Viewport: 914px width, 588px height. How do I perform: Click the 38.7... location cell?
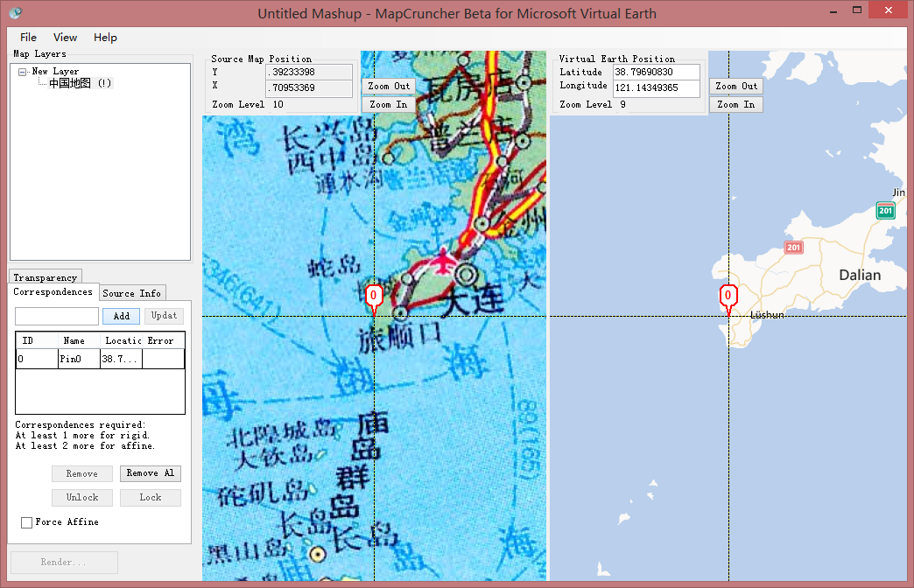121,359
